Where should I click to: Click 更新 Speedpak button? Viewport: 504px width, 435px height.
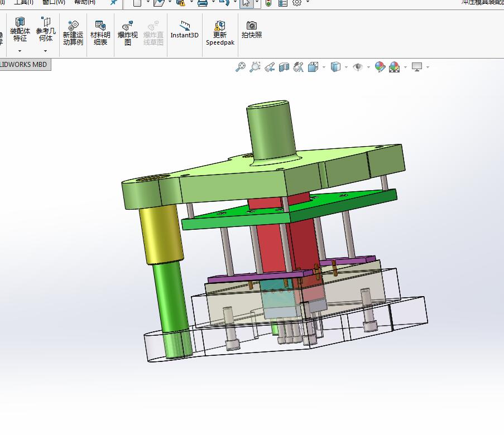[x=220, y=33]
